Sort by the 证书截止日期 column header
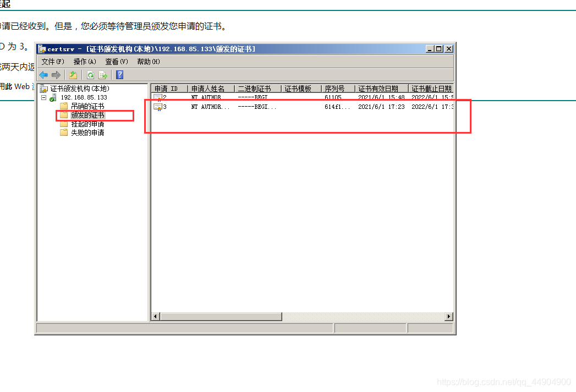576x392 pixels. (x=431, y=89)
